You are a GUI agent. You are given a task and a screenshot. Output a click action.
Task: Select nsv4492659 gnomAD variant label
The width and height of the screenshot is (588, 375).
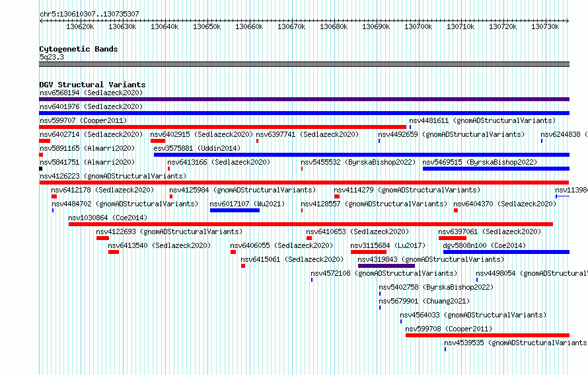click(451, 134)
